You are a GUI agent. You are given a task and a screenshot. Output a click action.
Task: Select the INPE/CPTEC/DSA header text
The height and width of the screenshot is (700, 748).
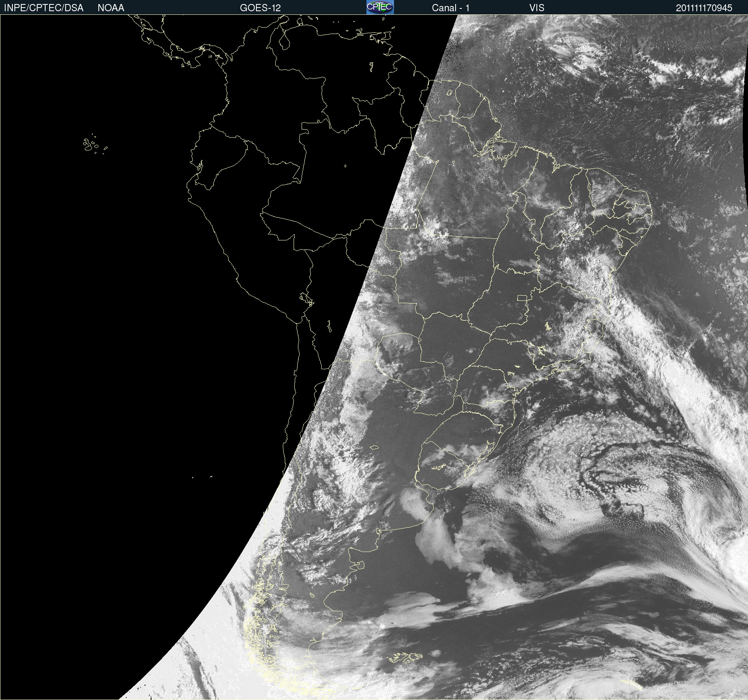pos(44,8)
